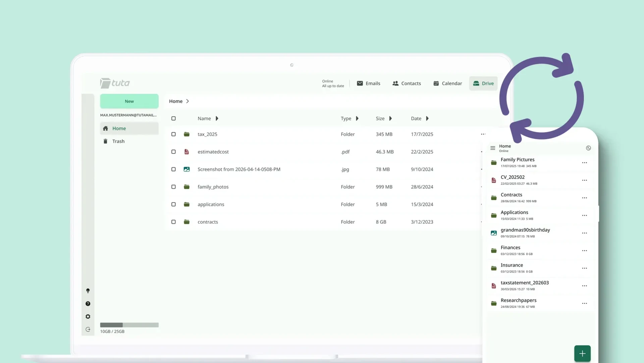Click the 10GB/25GB storage usage bar

[x=129, y=325]
